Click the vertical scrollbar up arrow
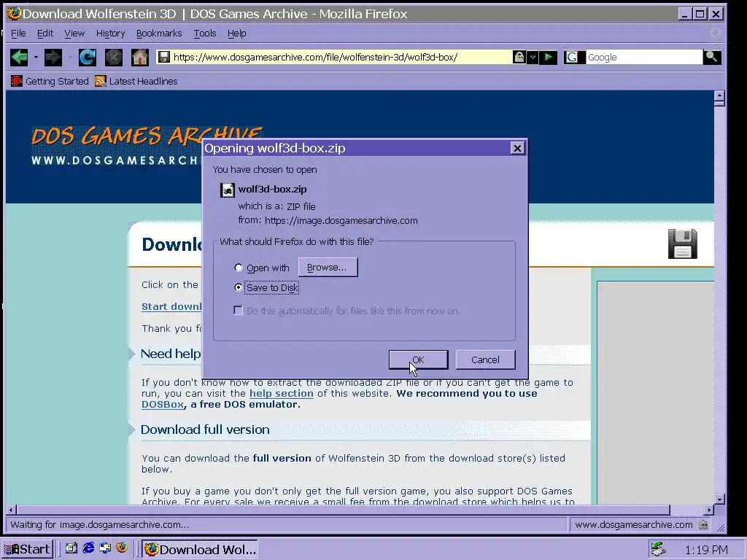Image resolution: width=747 pixels, height=560 pixels. tap(719, 96)
